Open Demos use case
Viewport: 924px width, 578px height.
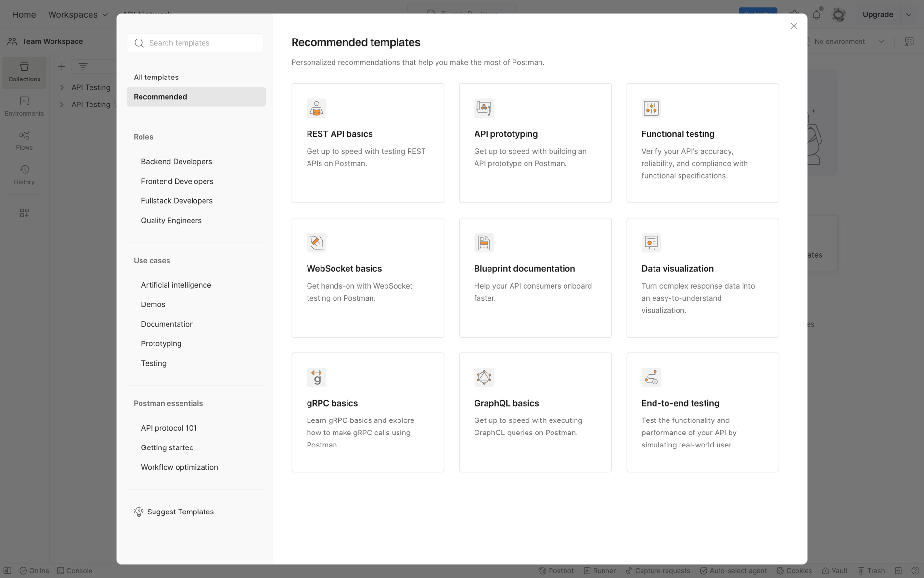pyautogui.click(x=153, y=304)
